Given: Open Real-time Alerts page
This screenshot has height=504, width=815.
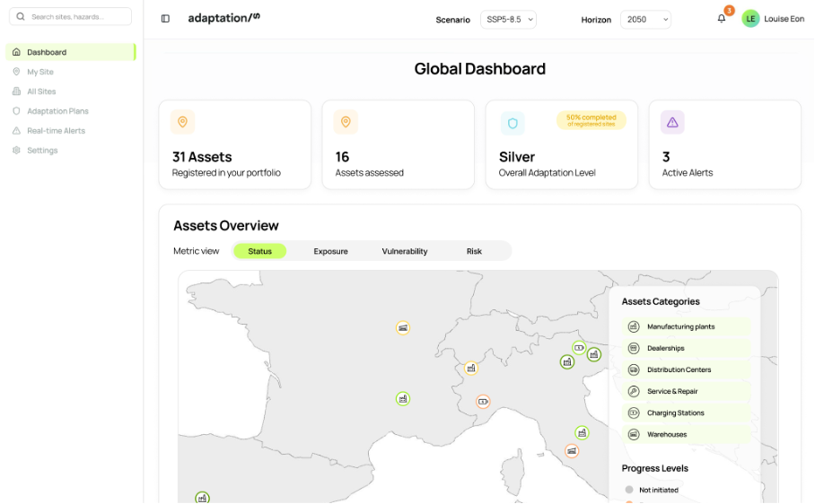Looking at the screenshot, I should pyautogui.click(x=56, y=131).
